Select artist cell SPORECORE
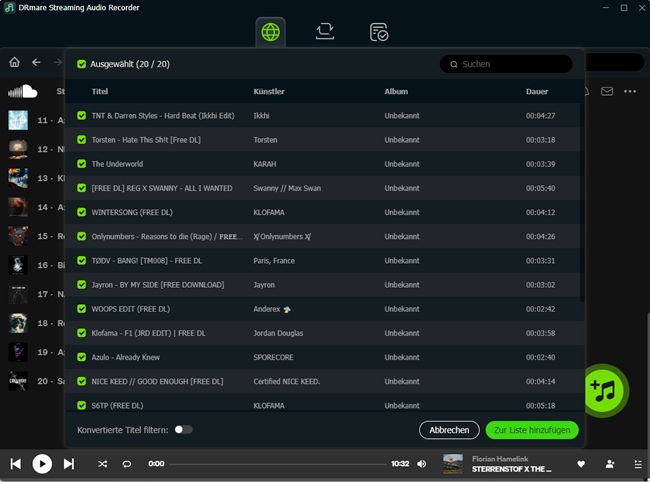The width and height of the screenshot is (650, 482). click(273, 357)
